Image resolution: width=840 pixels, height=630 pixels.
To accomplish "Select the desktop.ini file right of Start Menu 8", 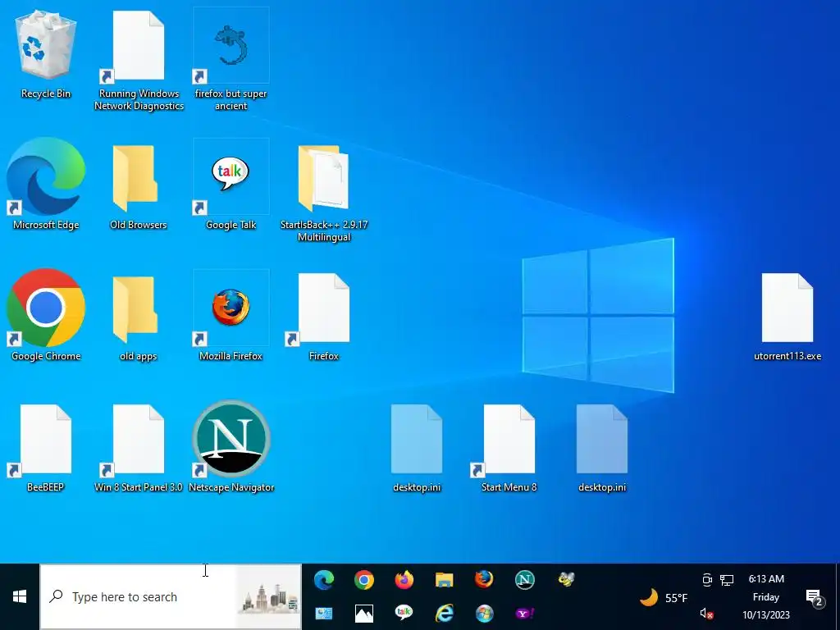I will pos(602,447).
